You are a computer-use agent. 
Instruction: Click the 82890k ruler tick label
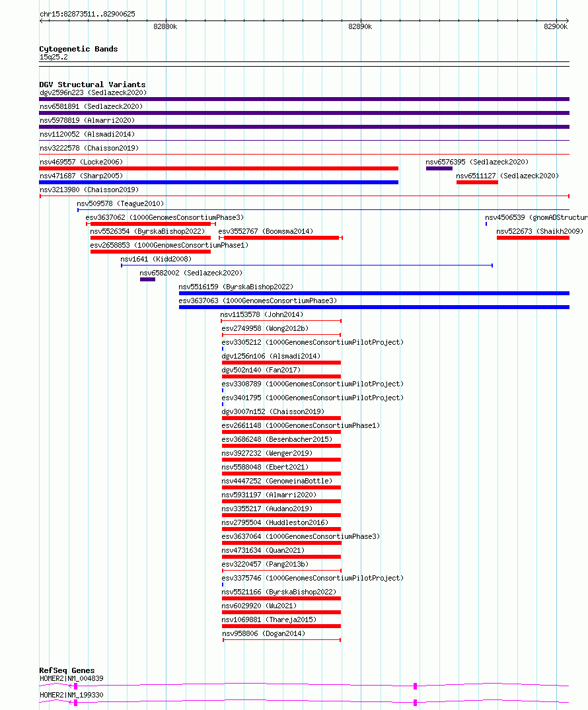coord(360,26)
